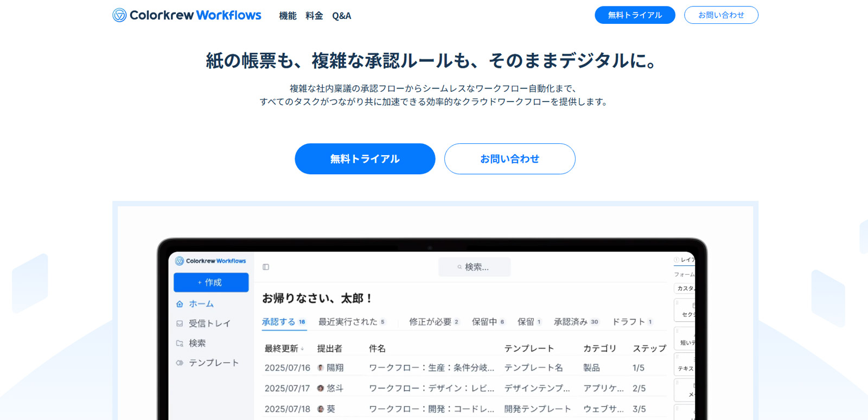Switch to the 修正が必要 tab
Image resolution: width=868 pixels, height=420 pixels.
[x=434, y=322]
